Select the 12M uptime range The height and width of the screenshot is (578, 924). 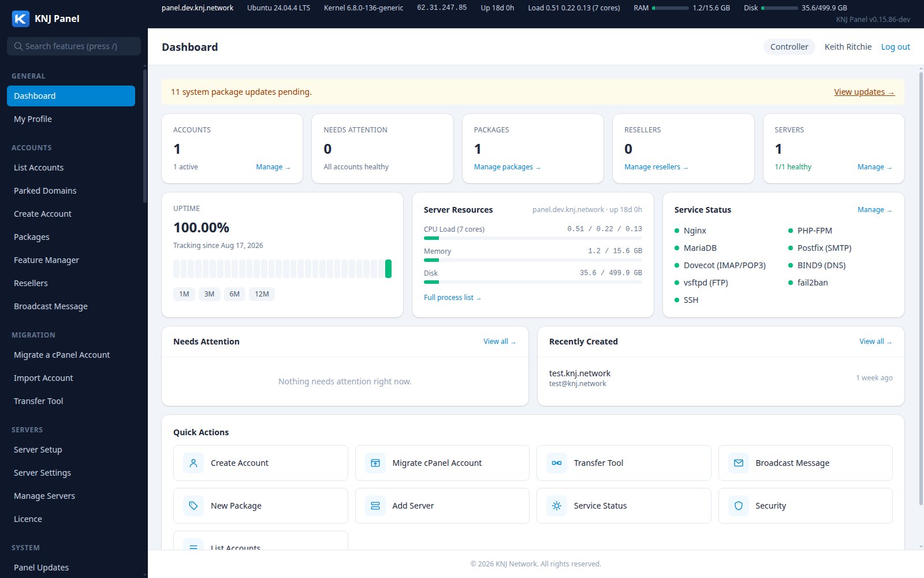(x=262, y=294)
